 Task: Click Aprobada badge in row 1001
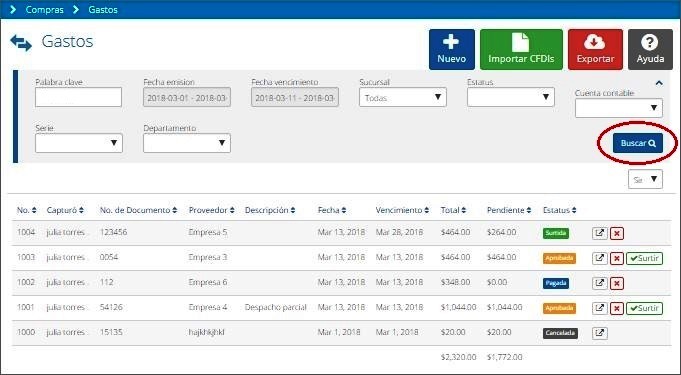pos(559,308)
